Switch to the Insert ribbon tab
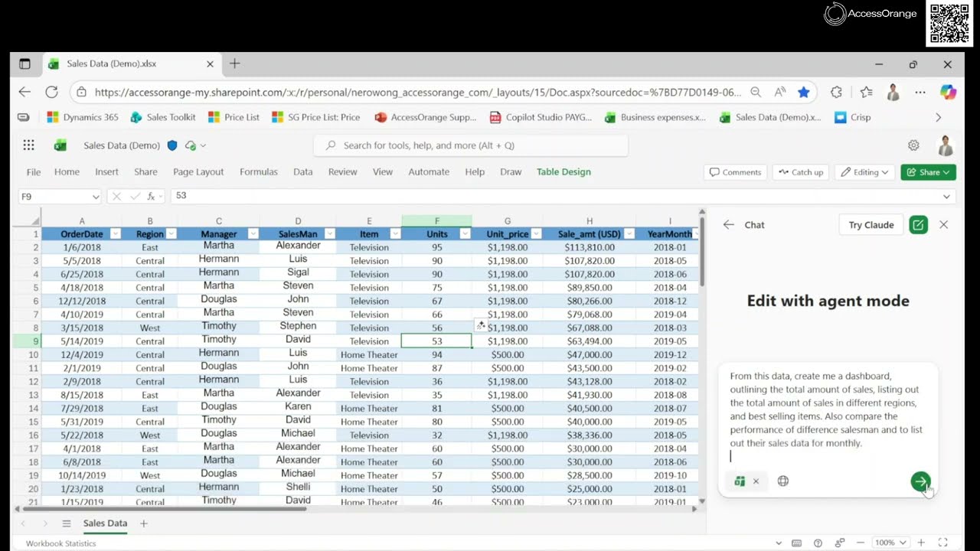Screen dimensions: 980x551 (x=106, y=172)
